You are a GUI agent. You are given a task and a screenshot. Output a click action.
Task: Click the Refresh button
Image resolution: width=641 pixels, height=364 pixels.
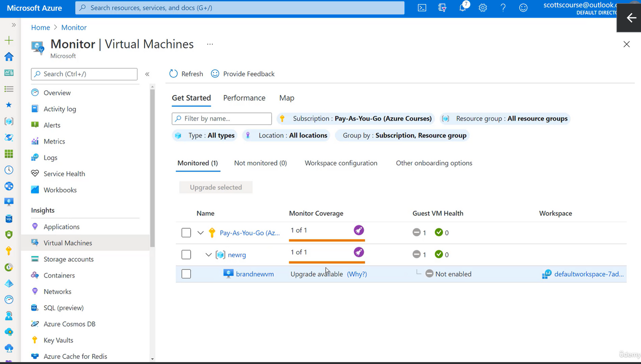pyautogui.click(x=186, y=73)
